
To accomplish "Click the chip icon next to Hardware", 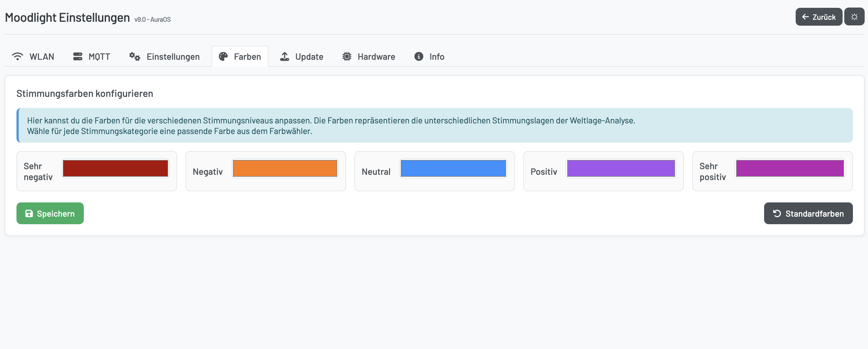I will (x=346, y=56).
